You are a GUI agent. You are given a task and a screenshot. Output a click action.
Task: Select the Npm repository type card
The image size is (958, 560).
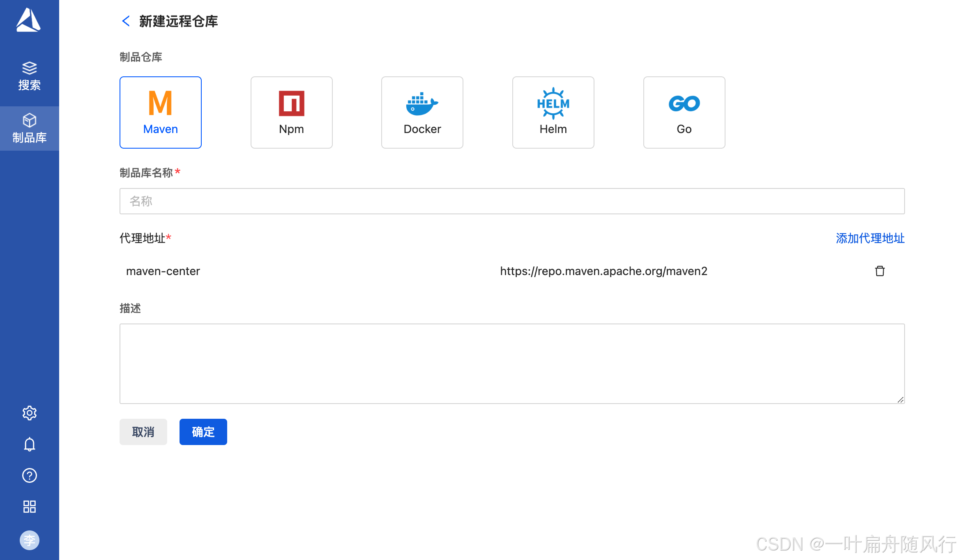(292, 112)
